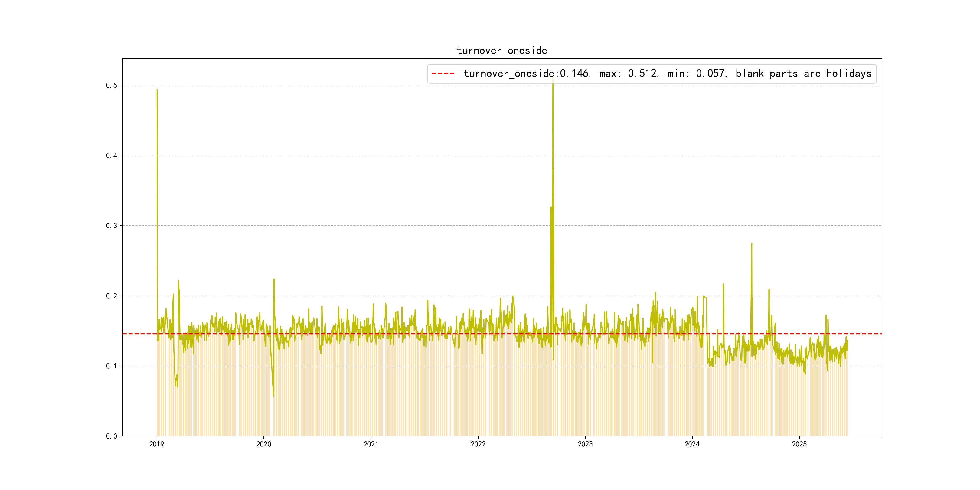Click the 0.0 y-axis tick label
Viewport: 980px width, 490px height.
tap(112, 436)
